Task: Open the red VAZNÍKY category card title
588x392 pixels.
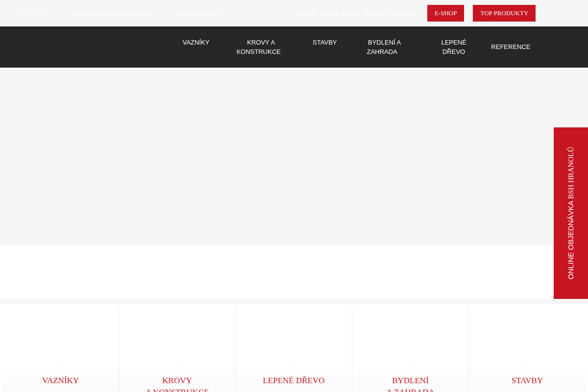Action: point(61,381)
